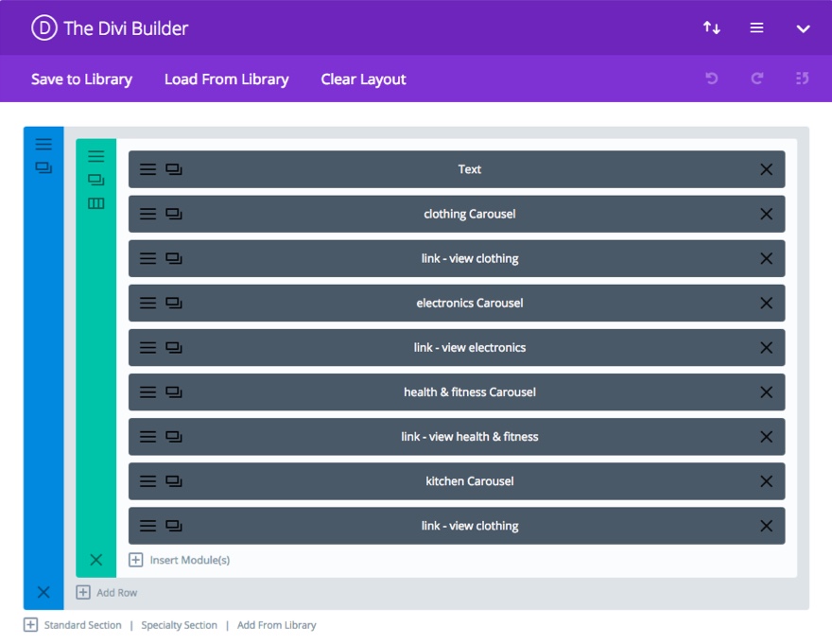Delete the electronics Carousel module
This screenshot has width=832, height=644.
coord(766,304)
